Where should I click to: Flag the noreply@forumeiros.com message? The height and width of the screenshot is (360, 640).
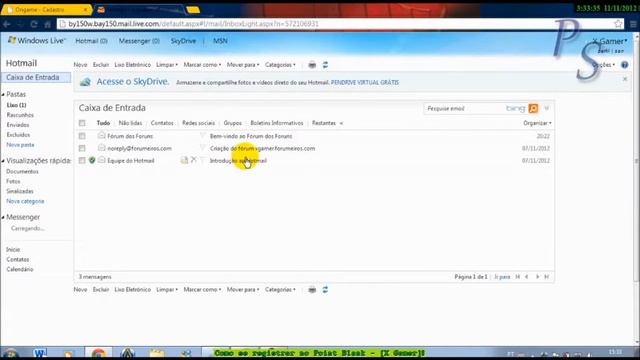pos(202,148)
